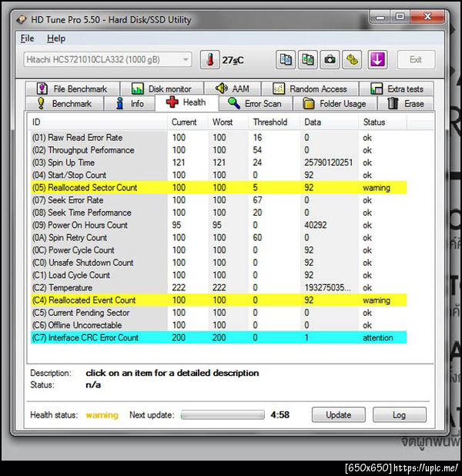Viewport: 462px width, 476px height.
Task: Open the drive selection dropdown
Action: pos(108,59)
